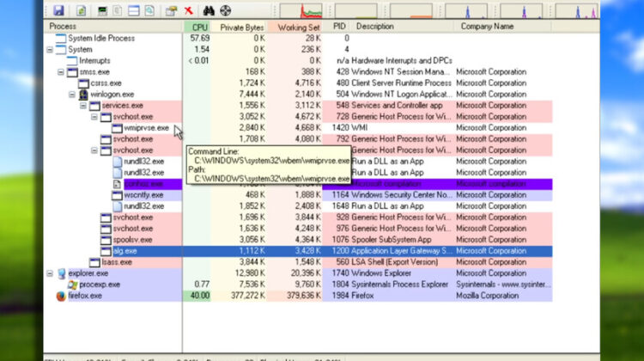Select the svchost.exe row with PID 928
The image size is (644, 361).
click(x=298, y=217)
